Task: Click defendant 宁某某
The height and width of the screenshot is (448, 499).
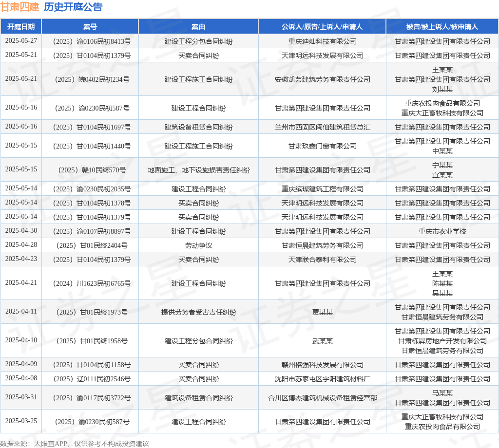Action: (442, 165)
